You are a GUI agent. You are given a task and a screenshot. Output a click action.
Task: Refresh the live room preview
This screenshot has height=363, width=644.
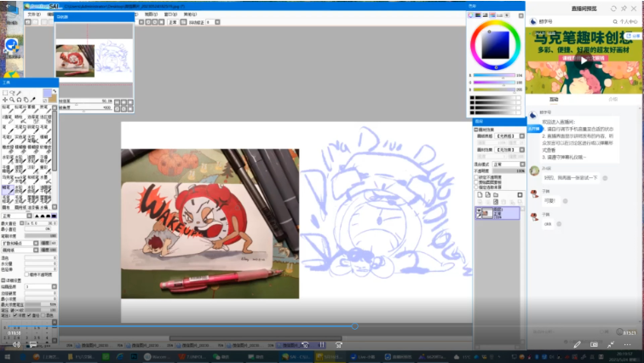pos(613,9)
